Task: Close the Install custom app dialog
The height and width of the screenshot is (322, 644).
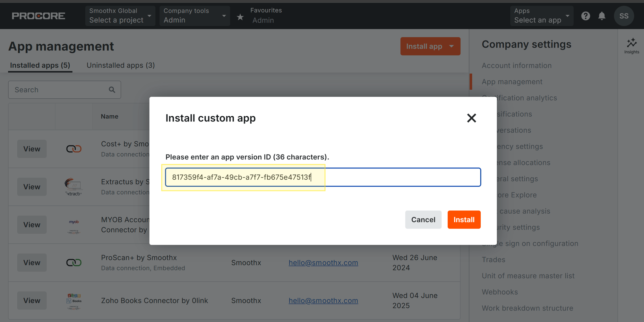Action: click(471, 118)
